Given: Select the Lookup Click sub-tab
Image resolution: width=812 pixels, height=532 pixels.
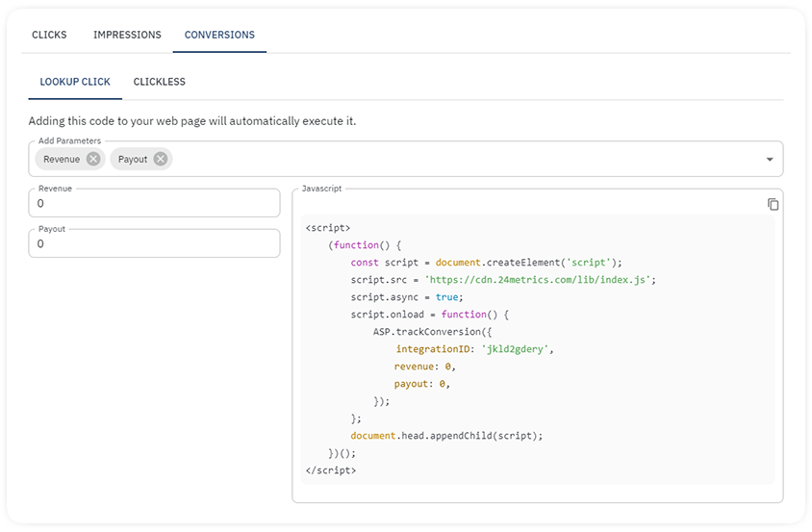Looking at the screenshot, I should (x=75, y=82).
